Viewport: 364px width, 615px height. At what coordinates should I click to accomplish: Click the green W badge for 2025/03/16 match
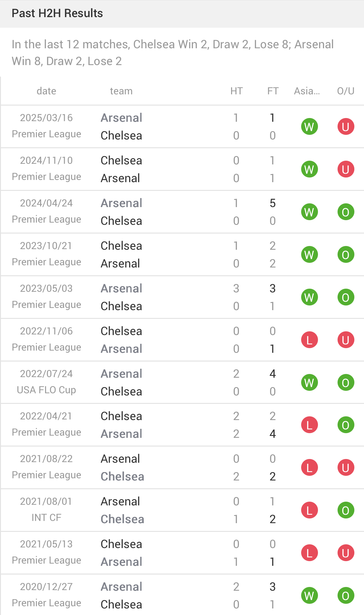pyautogui.click(x=309, y=127)
